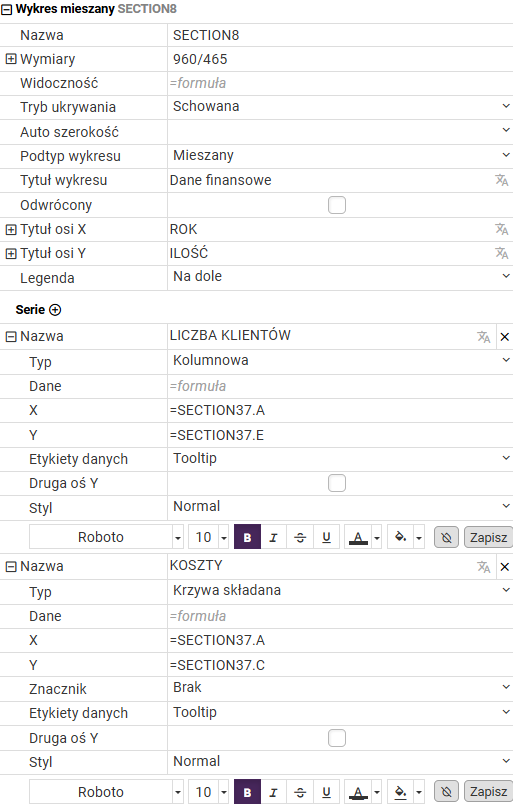This screenshot has height=805, width=513.
Task: Remove the LICZBA KLIENTÓW series
Action: click(x=504, y=337)
